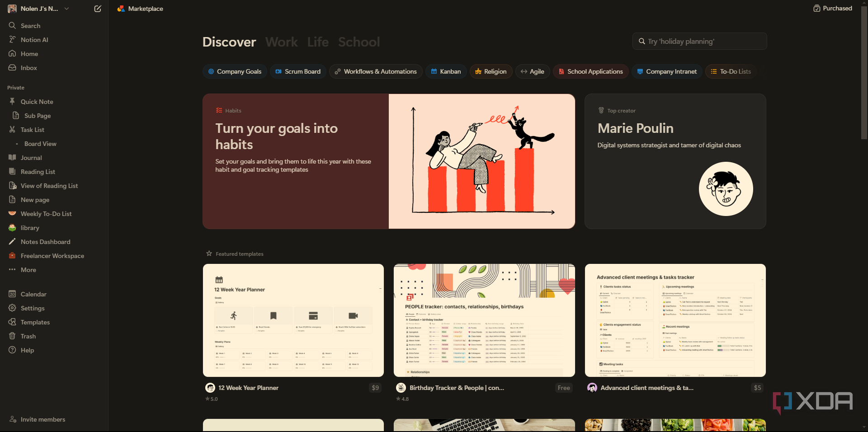
Task: Open the Task List page
Action: 54,130
